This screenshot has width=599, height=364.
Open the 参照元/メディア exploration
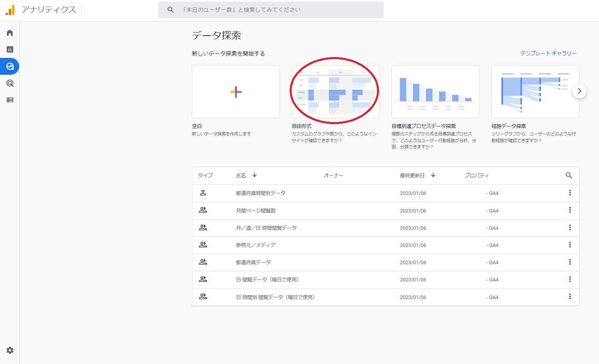click(256, 245)
